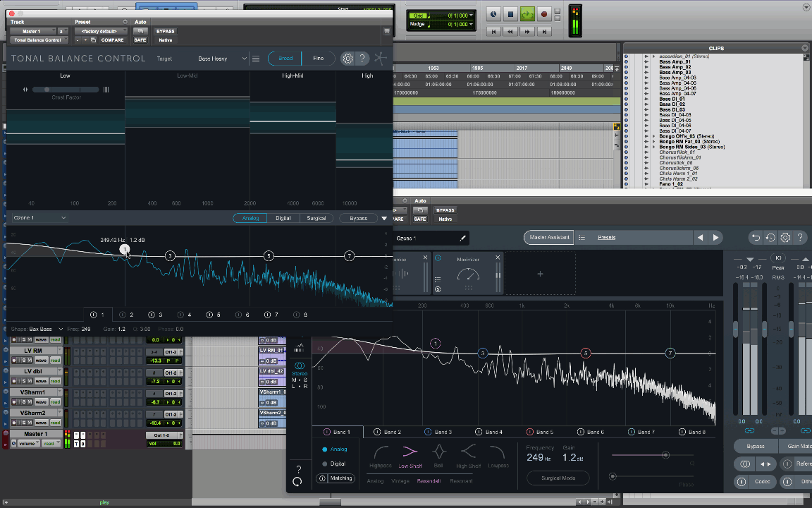Click COMPARE in the Tonal Balance header
Screen dimensions: 812x508
[x=112, y=40]
